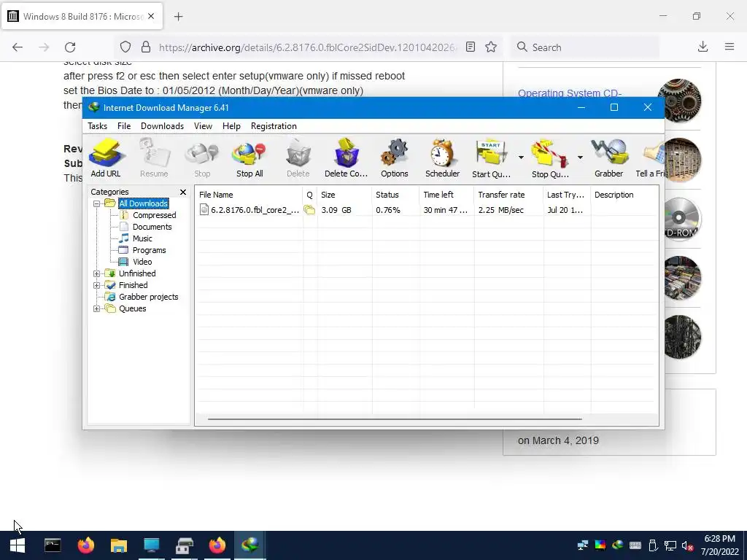The image size is (747, 560).
Task: Close the Windows 8 Build 8176 tab
Action: pyautogui.click(x=151, y=16)
